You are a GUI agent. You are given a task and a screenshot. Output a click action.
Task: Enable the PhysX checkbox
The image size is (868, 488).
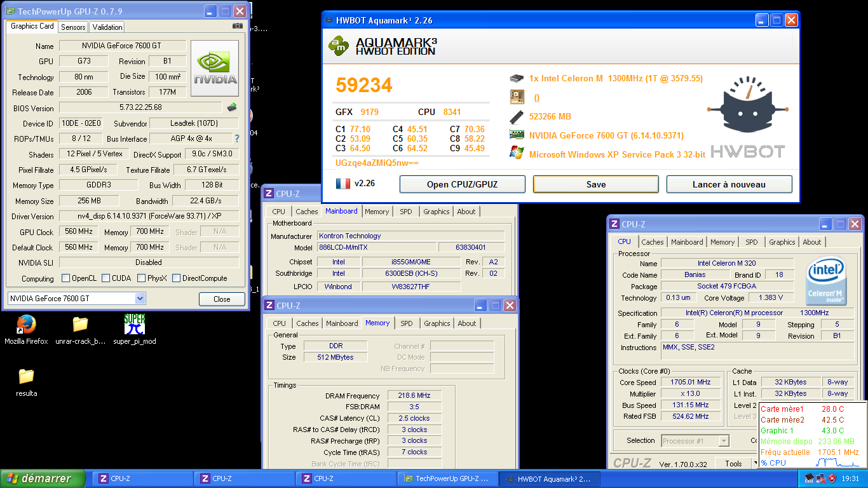click(x=141, y=278)
